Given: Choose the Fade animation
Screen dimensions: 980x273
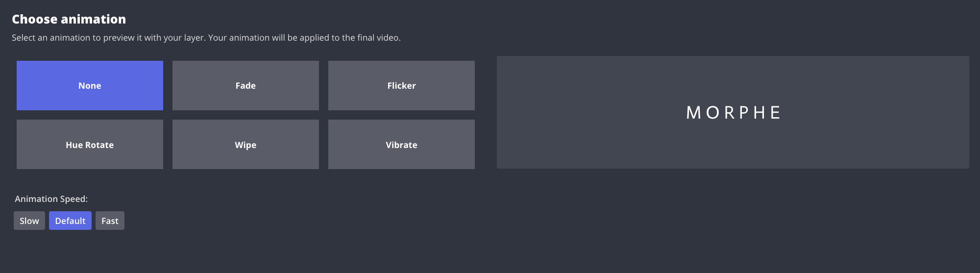Looking at the screenshot, I should tap(245, 85).
